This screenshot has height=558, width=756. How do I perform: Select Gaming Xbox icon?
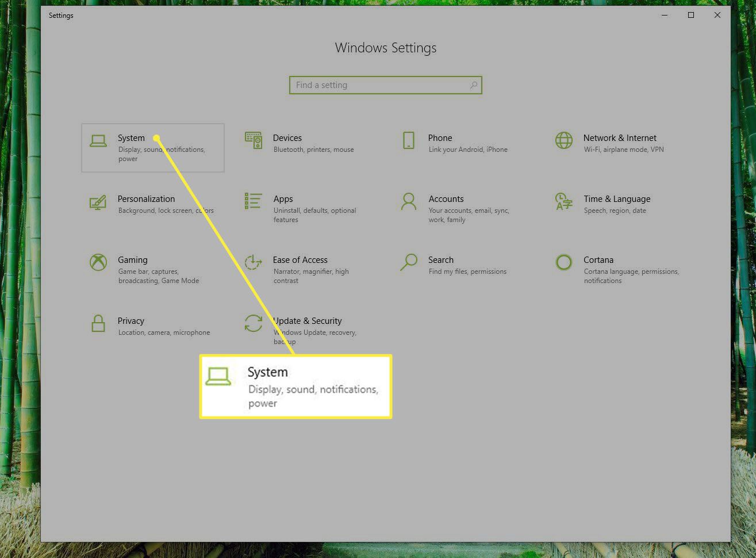(98, 262)
